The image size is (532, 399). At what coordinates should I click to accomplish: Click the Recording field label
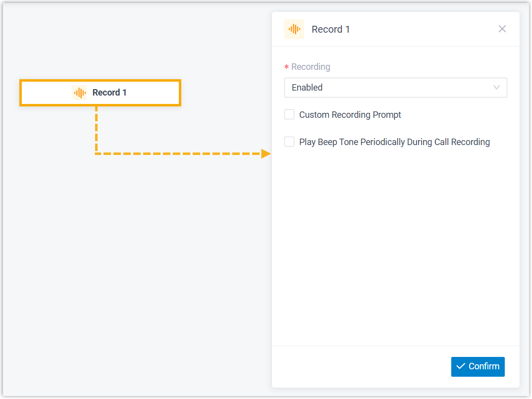[x=311, y=67]
